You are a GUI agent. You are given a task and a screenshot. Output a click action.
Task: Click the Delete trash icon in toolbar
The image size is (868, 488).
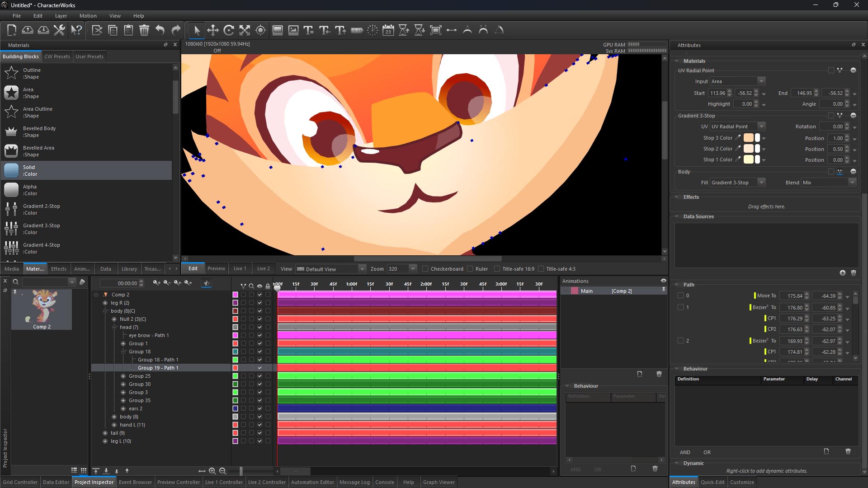point(144,30)
